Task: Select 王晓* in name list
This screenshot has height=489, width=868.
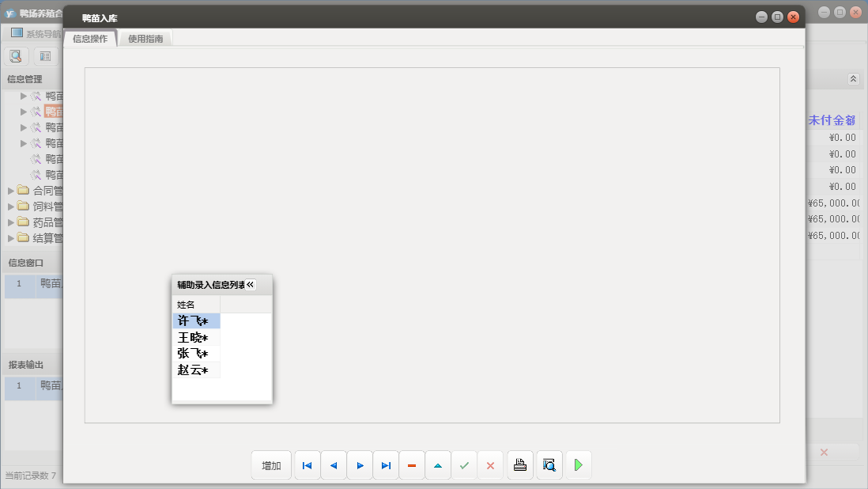Action: tap(196, 337)
